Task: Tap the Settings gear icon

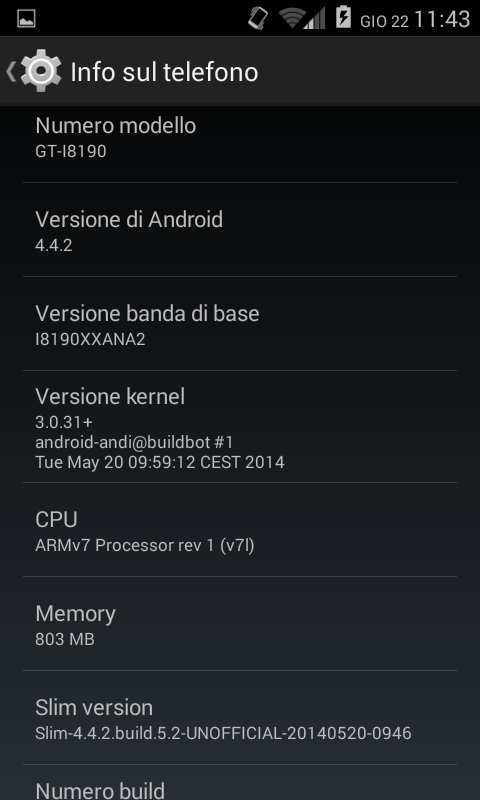Action: point(41,71)
